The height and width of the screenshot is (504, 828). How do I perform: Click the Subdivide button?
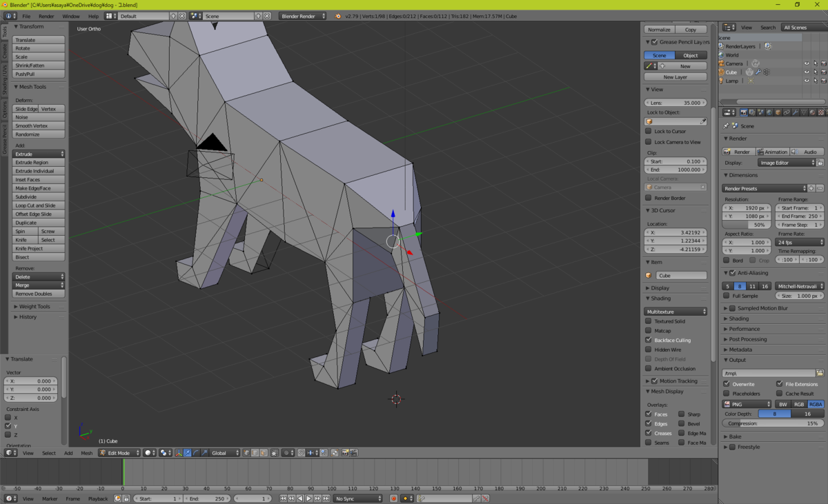pos(39,196)
